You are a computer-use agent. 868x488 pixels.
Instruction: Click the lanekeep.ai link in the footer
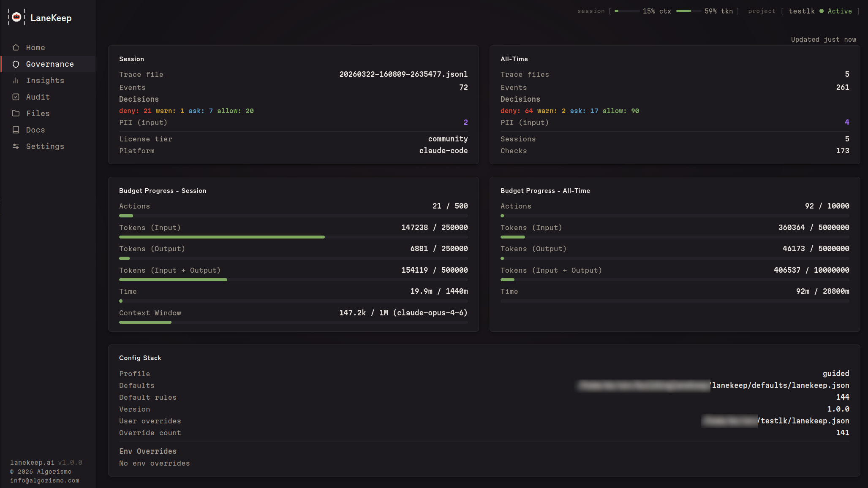(33, 462)
